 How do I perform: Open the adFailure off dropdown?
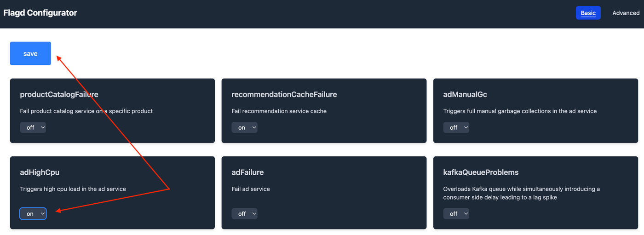[x=244, y=213]
